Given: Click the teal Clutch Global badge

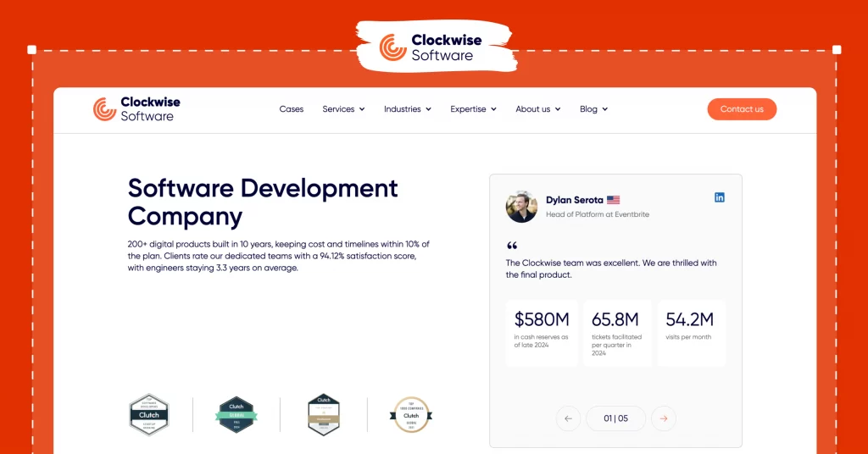Looking at the screenshot, I should [x=236, y=415].
